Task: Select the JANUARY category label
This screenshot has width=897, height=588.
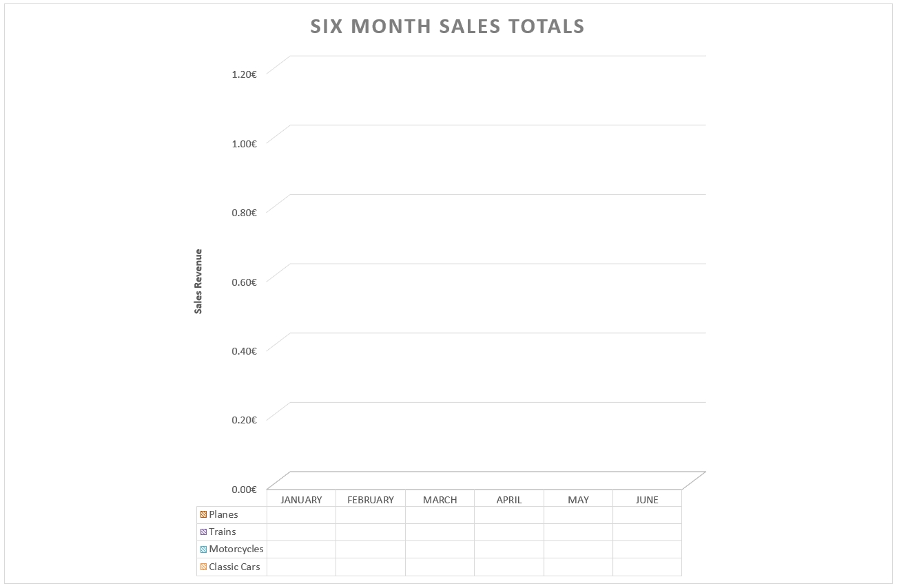Action: (301, 500)
